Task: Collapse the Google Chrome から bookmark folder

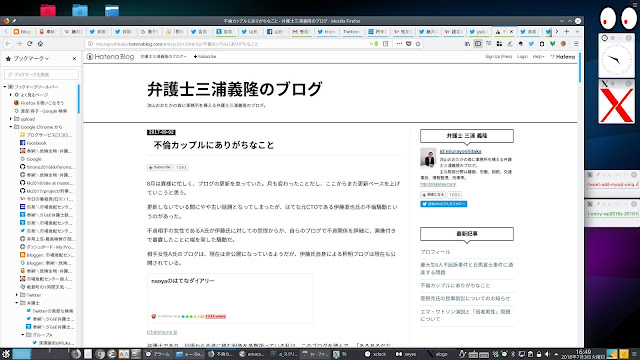Action: [11, 127]
